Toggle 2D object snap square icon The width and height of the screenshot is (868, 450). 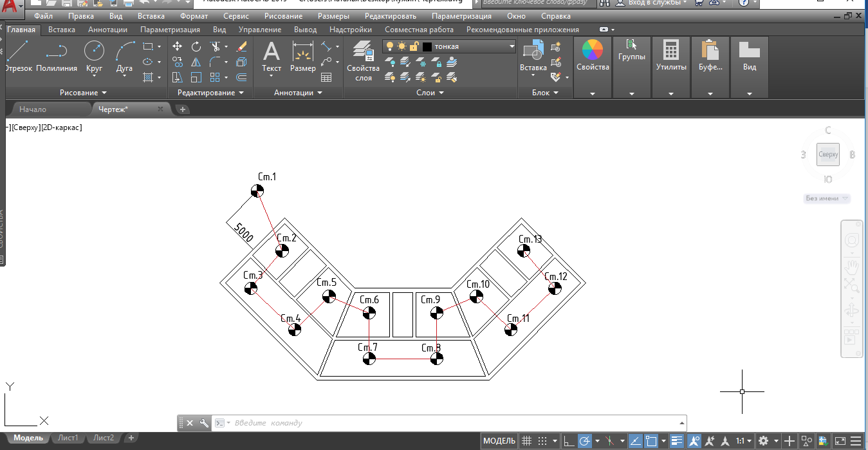click(651, 441)
